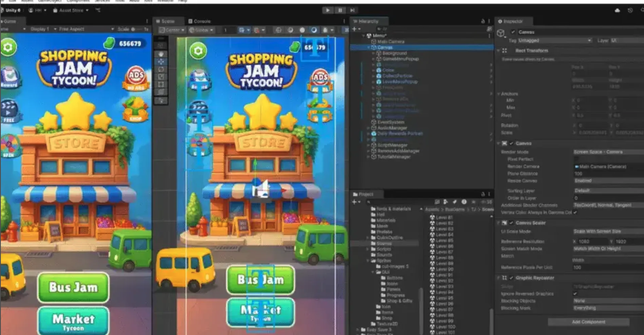The height and width of the screenshot is (335, 644).
Task: Open the Free Aspect dropdown
Action: tap(86, 29)
